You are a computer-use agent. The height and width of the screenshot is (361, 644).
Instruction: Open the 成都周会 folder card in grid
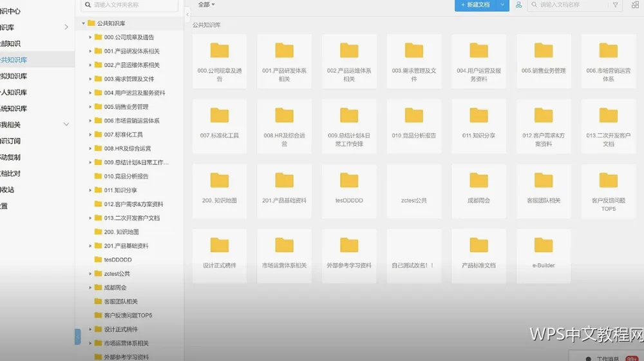pos(479,191)
